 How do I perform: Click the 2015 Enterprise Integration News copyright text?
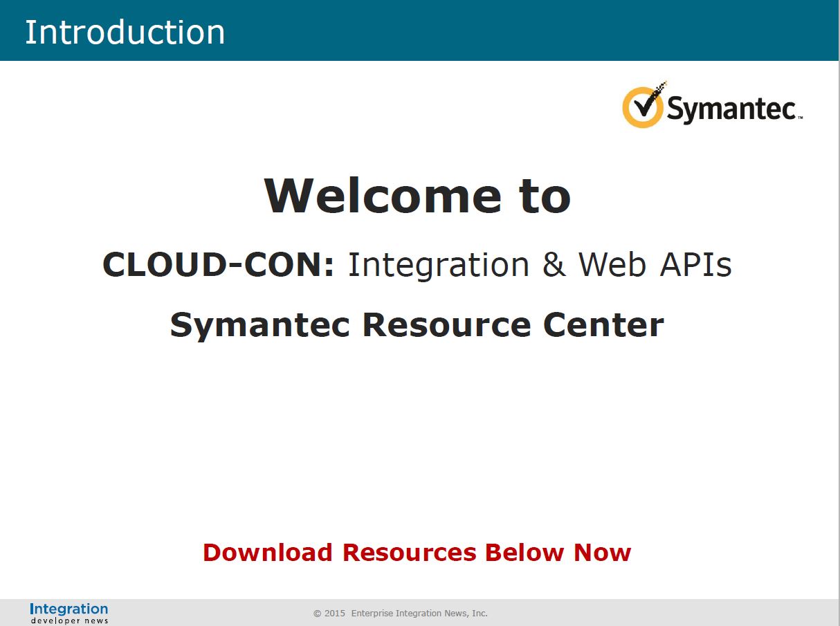[401, 614]
